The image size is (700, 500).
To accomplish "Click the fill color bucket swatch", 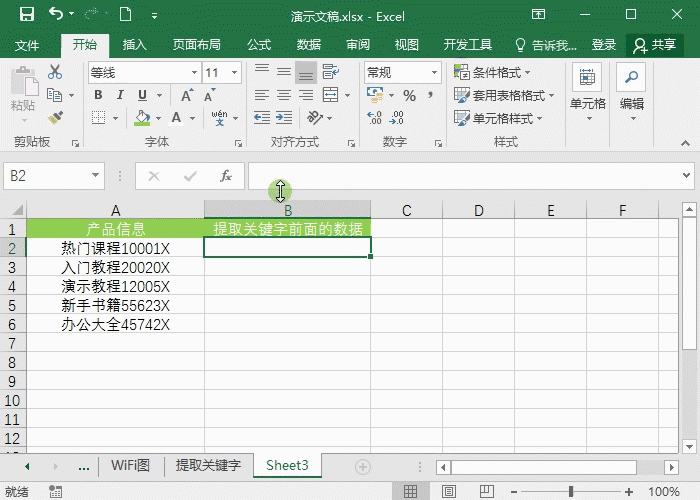I will (142, 118).
